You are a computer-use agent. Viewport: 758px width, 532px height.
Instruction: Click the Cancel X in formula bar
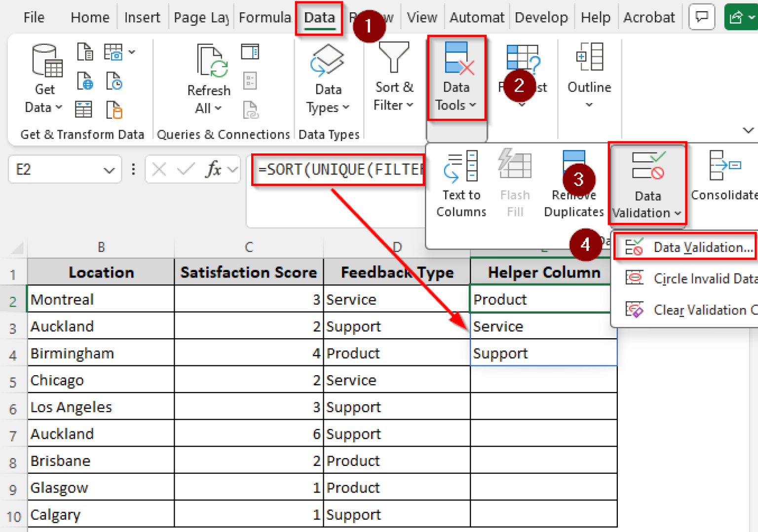(x=159, y=169)
